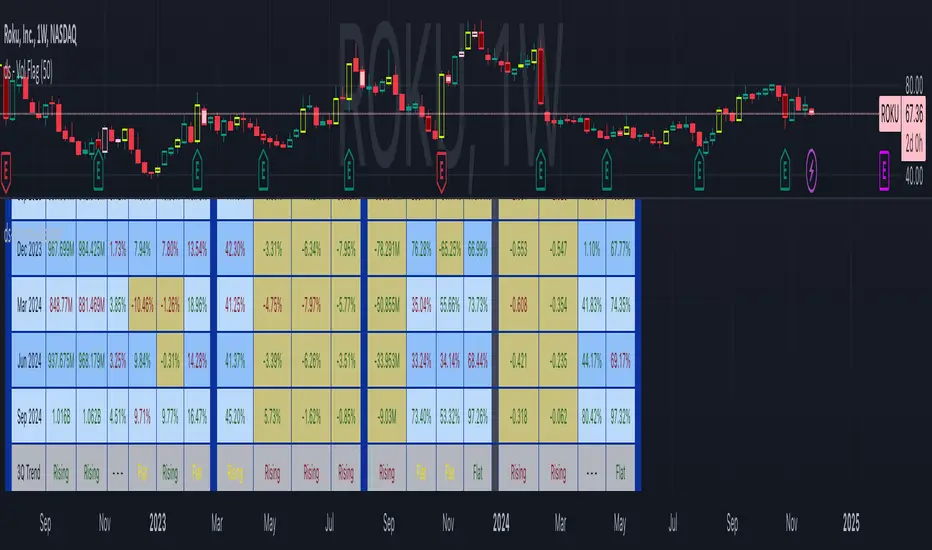The width and height of the screenshot is (932, 550).
Task: Click the 45.20% table cell
Action: pyautogui.click(x=235, y=416)
